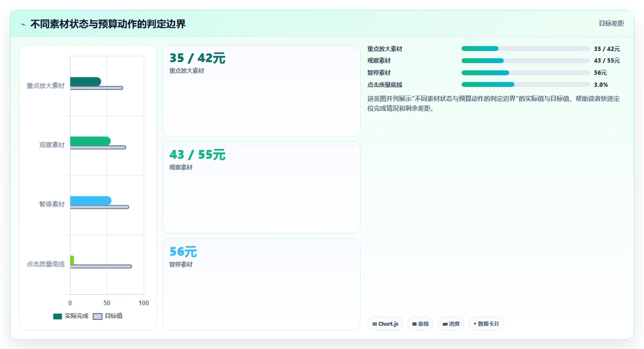The height and width of the screenshot is (349, 644).
Task: Click the chart title 不同素材状态与预算动作的判定边界
Action: (108, 24)
